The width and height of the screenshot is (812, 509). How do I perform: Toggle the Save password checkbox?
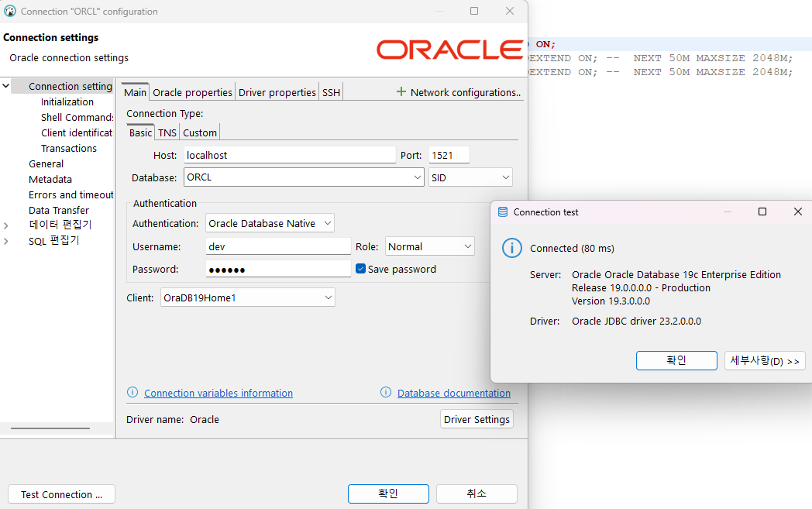click(x=361, y=269)
